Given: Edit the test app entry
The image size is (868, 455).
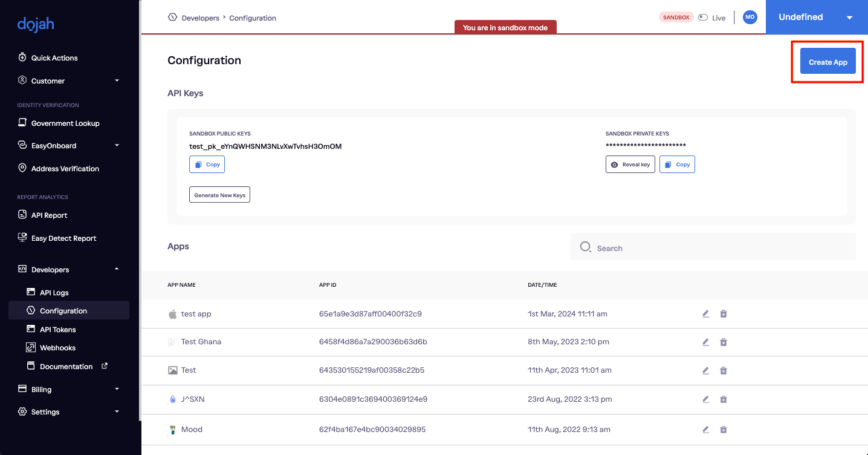Looking at the screenshot, I should pyautogui.click(x=705, y=314).
